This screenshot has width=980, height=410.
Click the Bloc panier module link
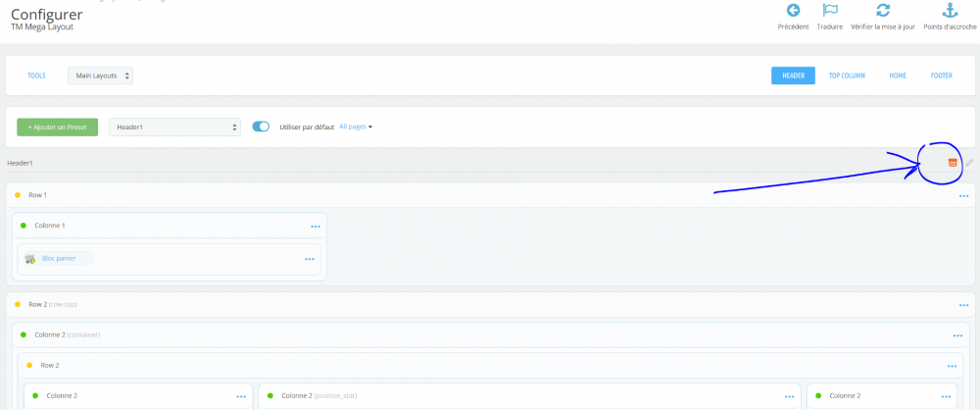(x=59, y=259)
